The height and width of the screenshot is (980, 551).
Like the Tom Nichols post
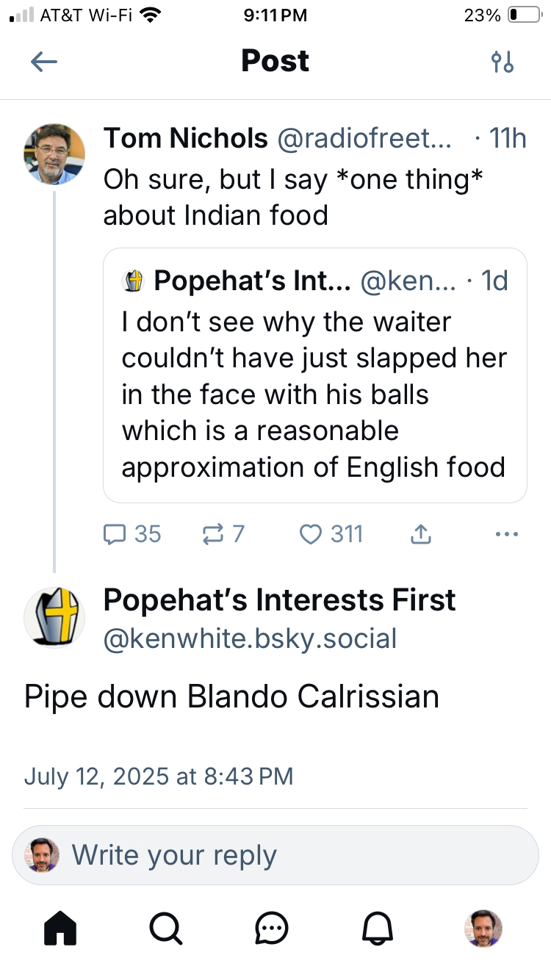coord(331,534)
